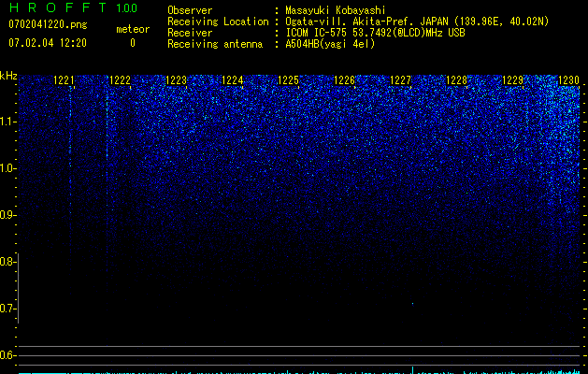Image resolution: width=588 pixels, height=374 pixels.
Task: Click the HROFFT title text
Action: (58, 7)
